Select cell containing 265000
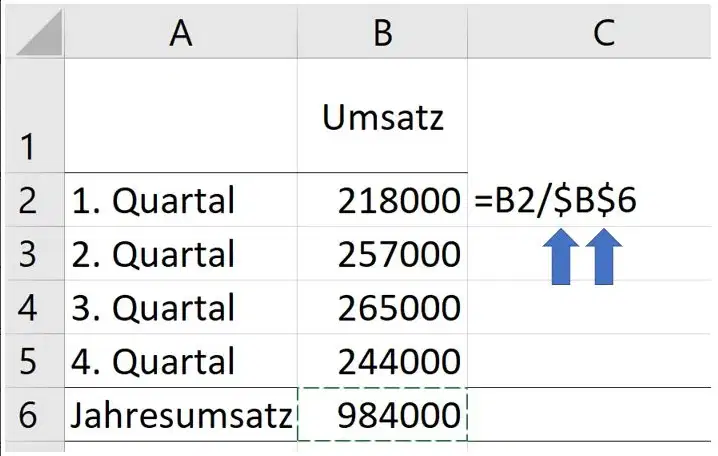The width and height of the screenshot is (718, 456). [382, 307]
